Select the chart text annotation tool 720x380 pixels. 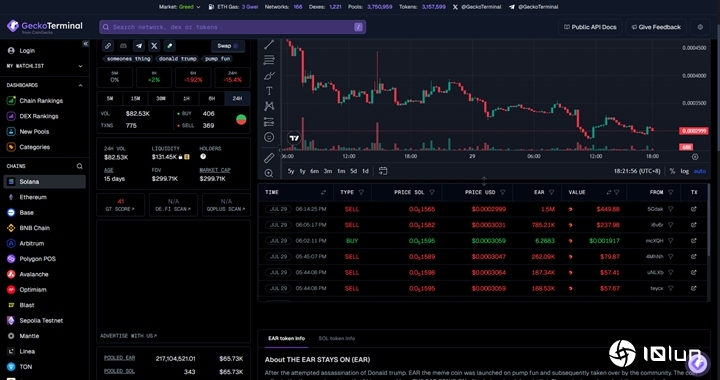point(269,91)
